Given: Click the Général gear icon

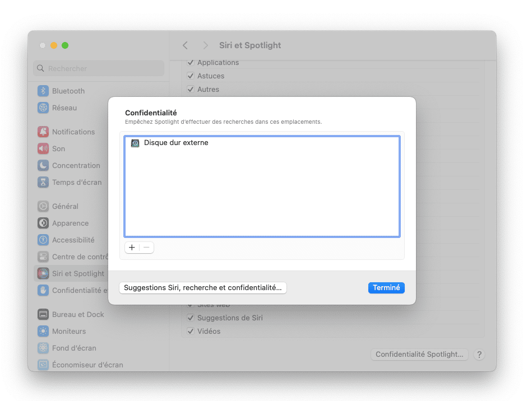Looking at the screenshot, I should [x=43, y=206].
